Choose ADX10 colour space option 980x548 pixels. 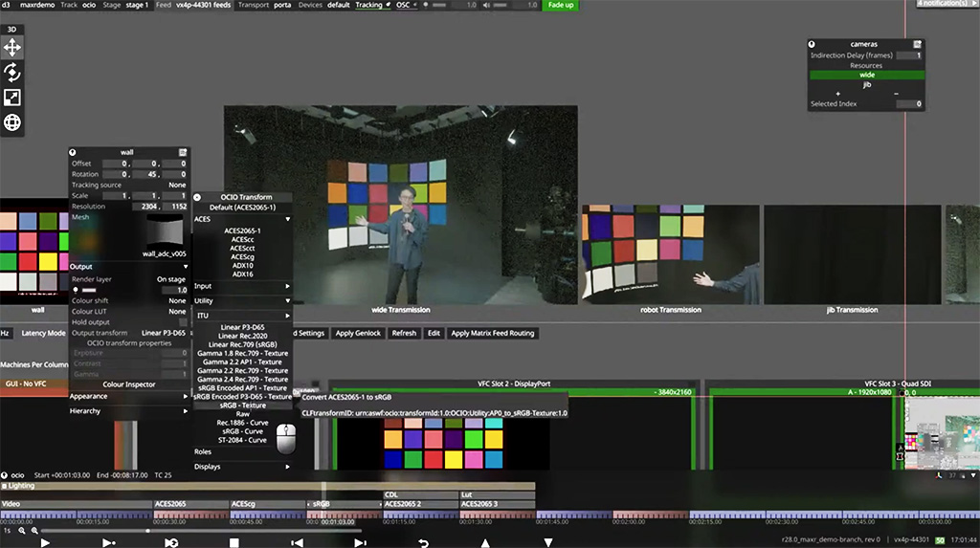tap(242, 266)
